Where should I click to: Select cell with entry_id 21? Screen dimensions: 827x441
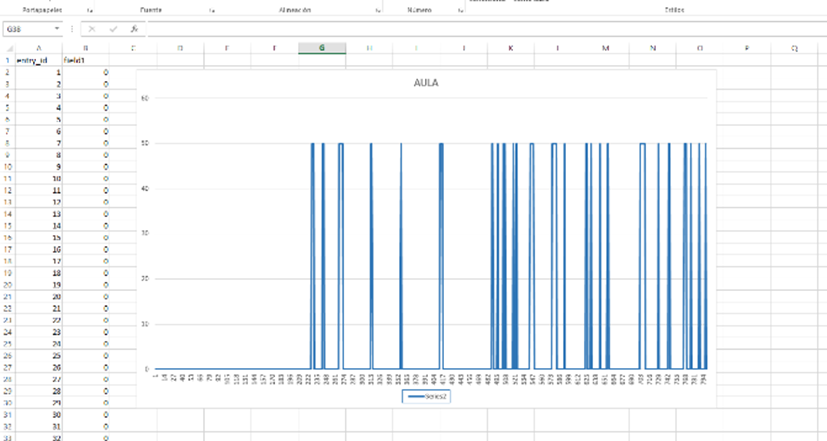coord(39,308)
